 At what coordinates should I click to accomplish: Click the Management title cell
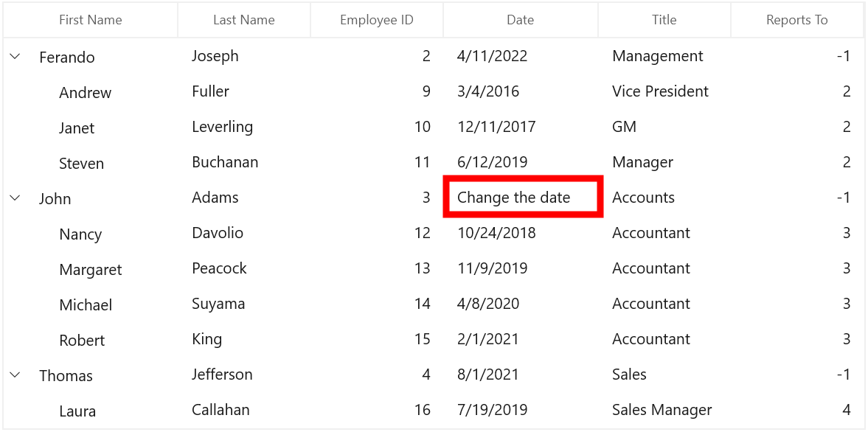(658, 56)
